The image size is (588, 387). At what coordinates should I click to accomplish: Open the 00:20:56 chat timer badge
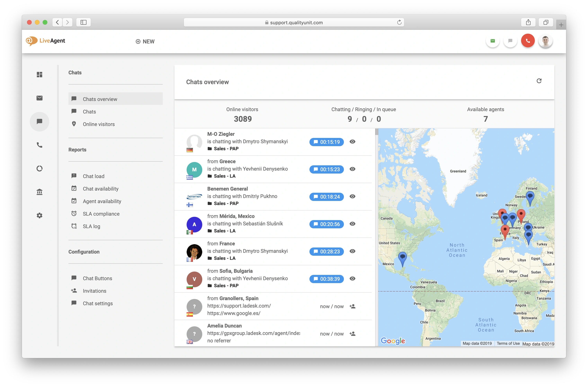[326, 224]
